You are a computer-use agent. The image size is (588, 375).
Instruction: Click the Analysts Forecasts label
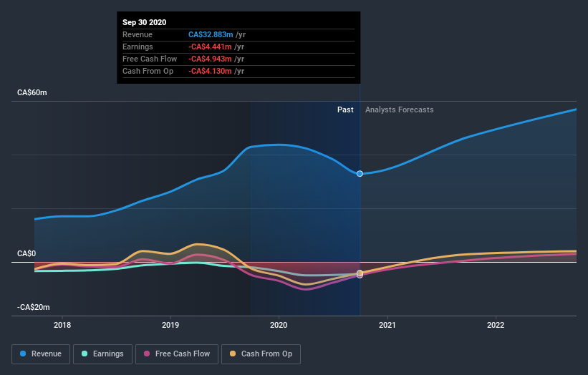(400, 109)
